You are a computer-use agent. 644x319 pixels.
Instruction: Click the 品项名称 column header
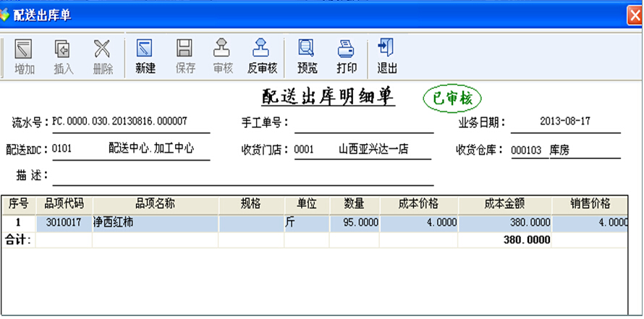[x=155, y=204]
